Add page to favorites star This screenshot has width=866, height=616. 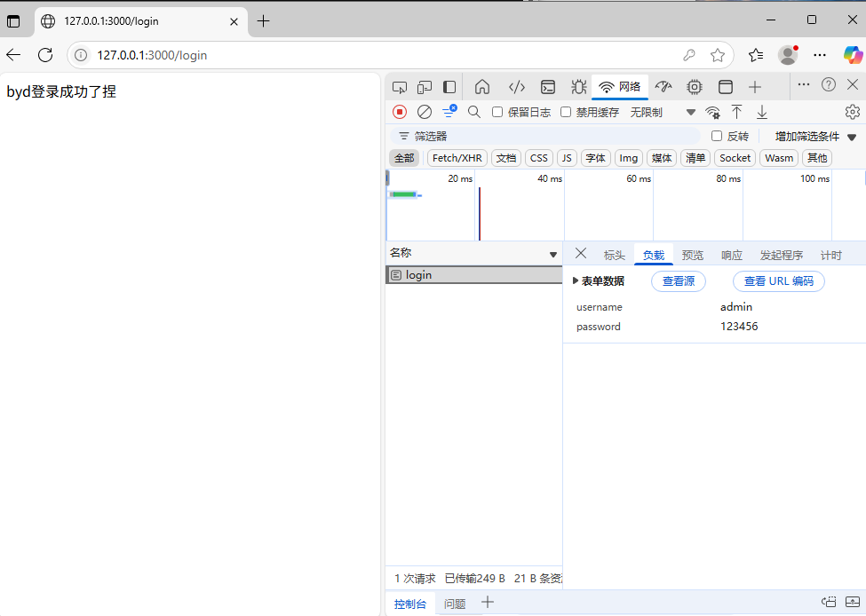click(718, 55)
